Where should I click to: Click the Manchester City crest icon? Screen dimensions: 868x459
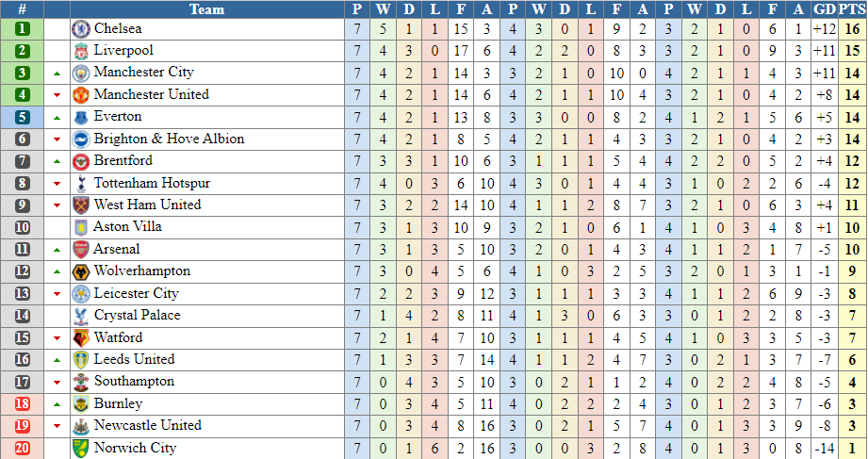(x=81, y=74)
